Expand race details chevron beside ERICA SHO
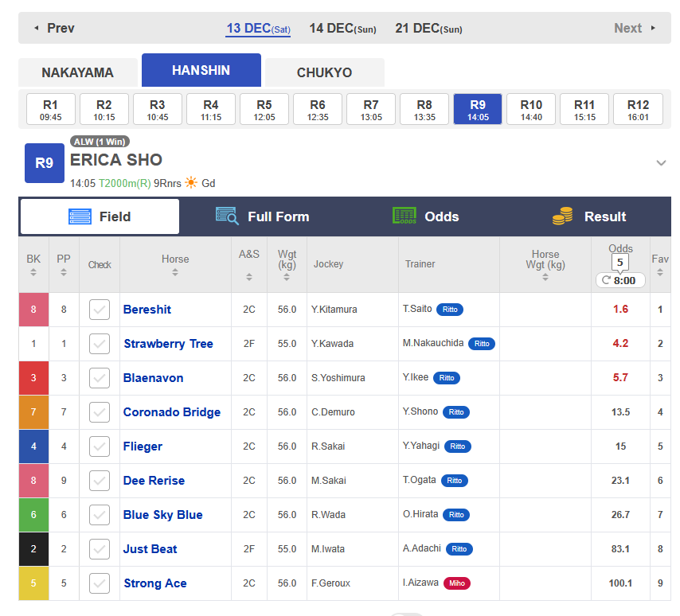This screenshot has height=616, width=680. (661, 163)
